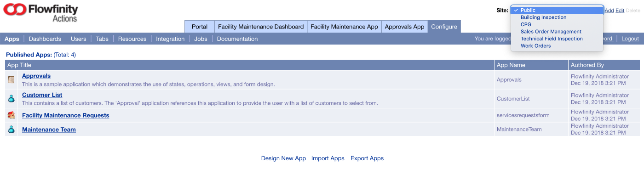Select the Configure tab

pyautogui.click(x=444, y=27)
